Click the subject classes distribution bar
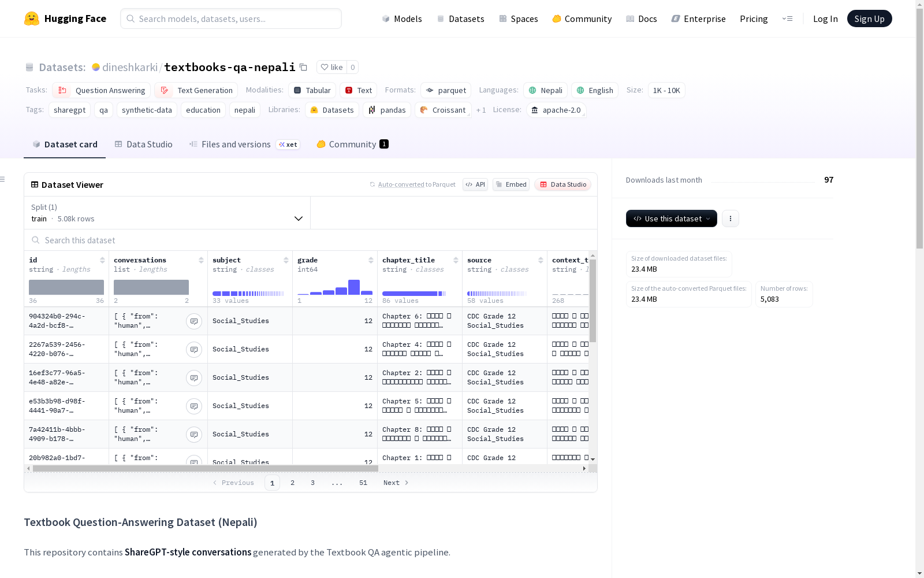This screenshot has width=924, height=578. [248, 294]
